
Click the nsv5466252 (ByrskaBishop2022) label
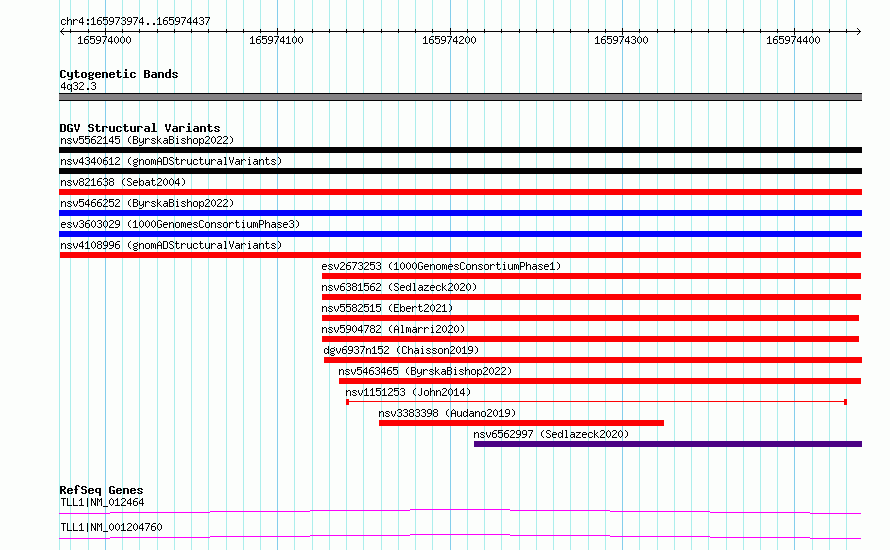tap(147, 203)
